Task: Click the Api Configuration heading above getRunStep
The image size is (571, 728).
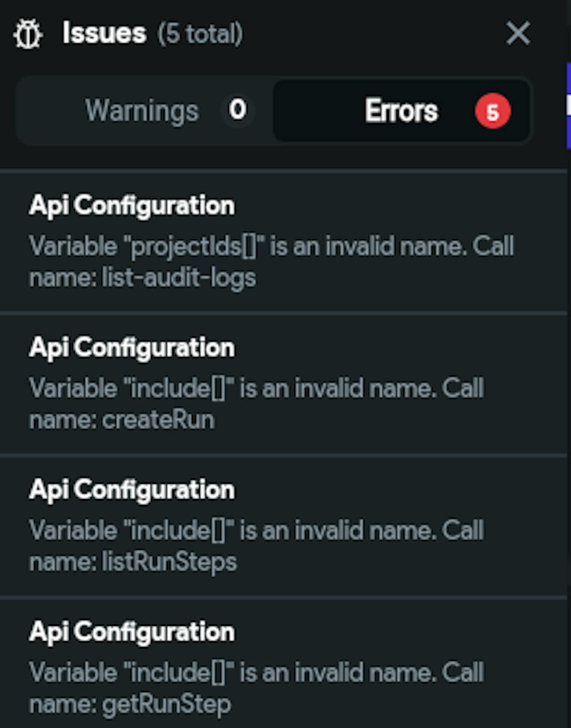Action: (x=131, y=632)
